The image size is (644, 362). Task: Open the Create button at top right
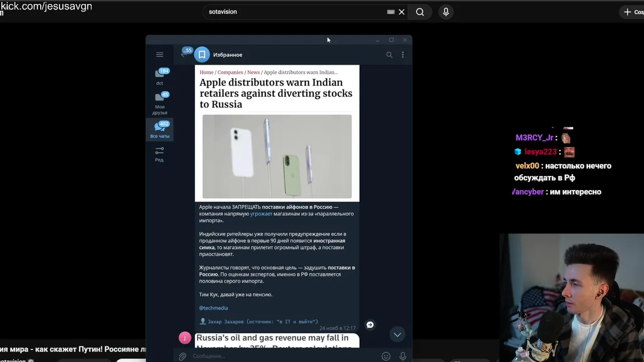633,12
